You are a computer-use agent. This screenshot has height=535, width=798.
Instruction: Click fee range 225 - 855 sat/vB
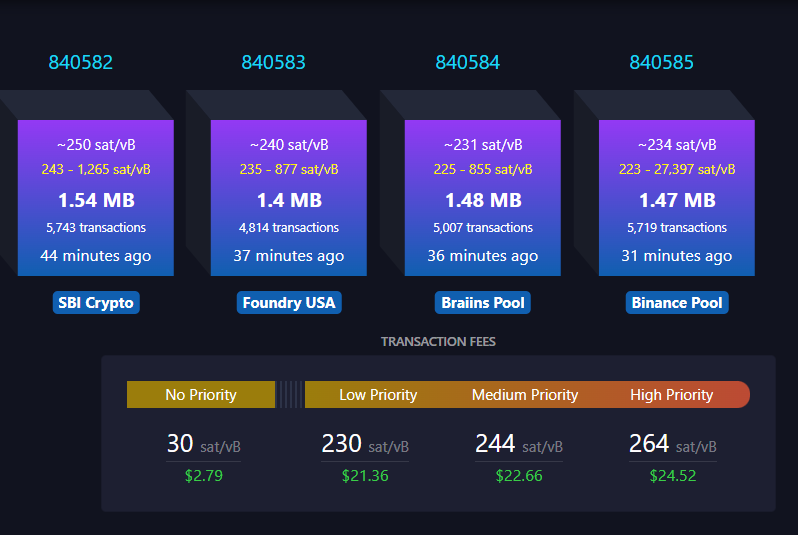483,170
